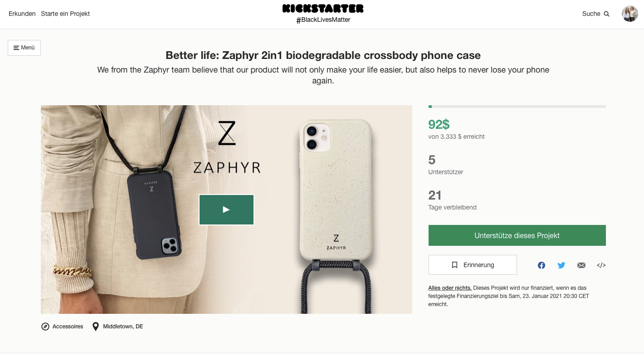The height and width of the screenshot is (356, 644).
Task: Click the funding progress bar
Action: tap(517, 107)
